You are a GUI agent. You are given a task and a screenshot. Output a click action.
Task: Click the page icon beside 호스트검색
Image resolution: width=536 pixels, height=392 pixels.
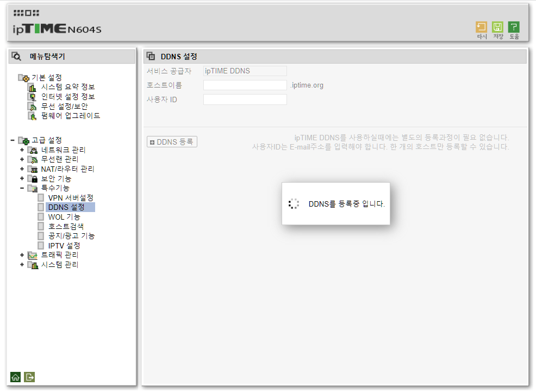[41, 227]
